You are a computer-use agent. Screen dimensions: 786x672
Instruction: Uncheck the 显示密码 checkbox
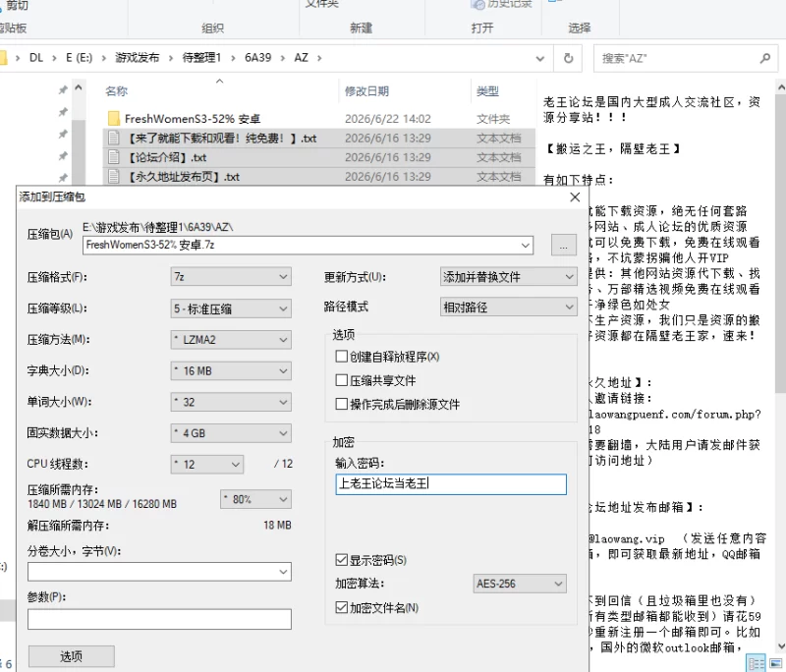pos(341,560)
